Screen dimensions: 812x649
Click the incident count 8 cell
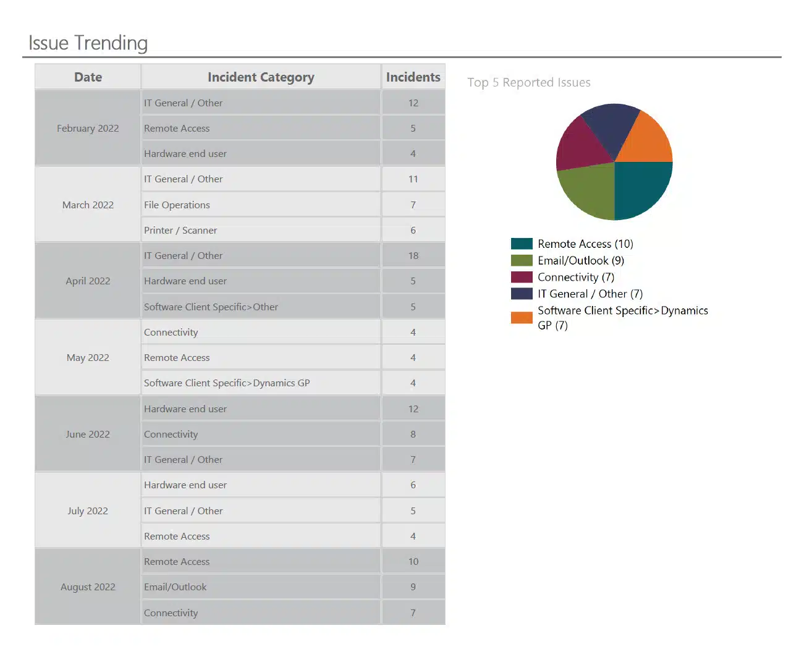[413, 434]
